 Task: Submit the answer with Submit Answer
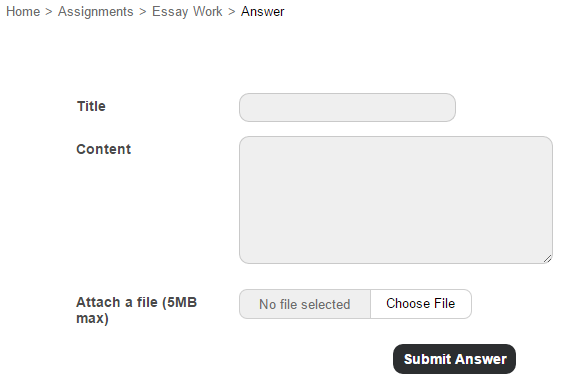coord(454,359)
